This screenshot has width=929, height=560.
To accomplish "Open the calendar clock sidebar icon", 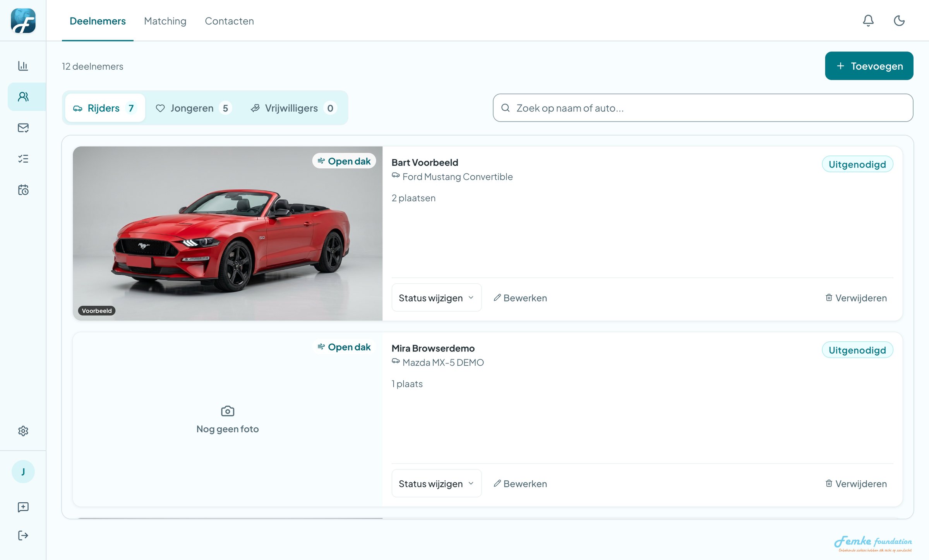I will coord(23,190).
